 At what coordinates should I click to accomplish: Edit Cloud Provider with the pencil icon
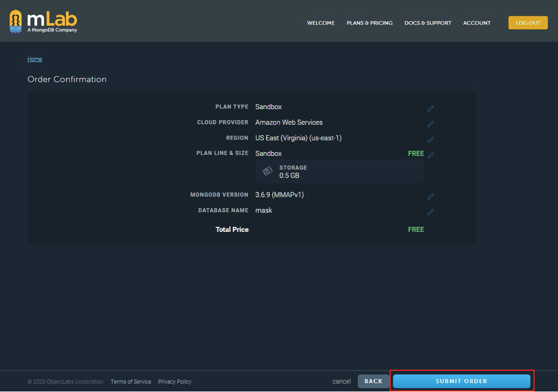click(x=430, y=124)
